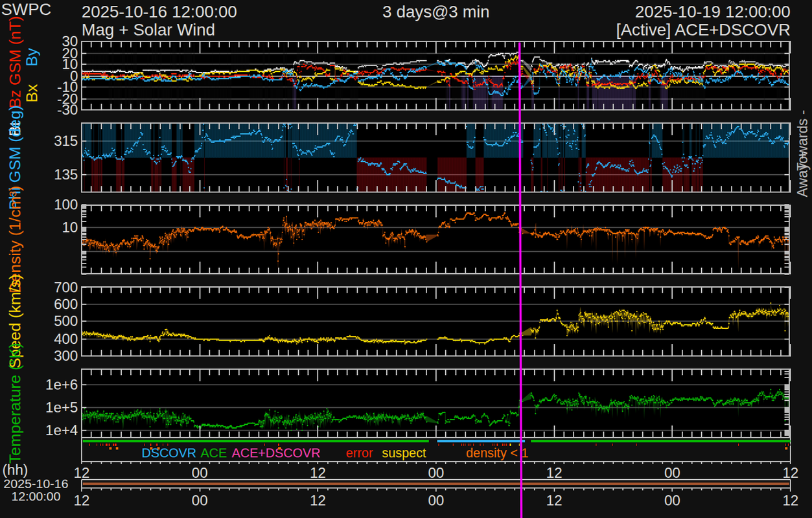Click the time range slider bar at bottom

pos(435,484)
